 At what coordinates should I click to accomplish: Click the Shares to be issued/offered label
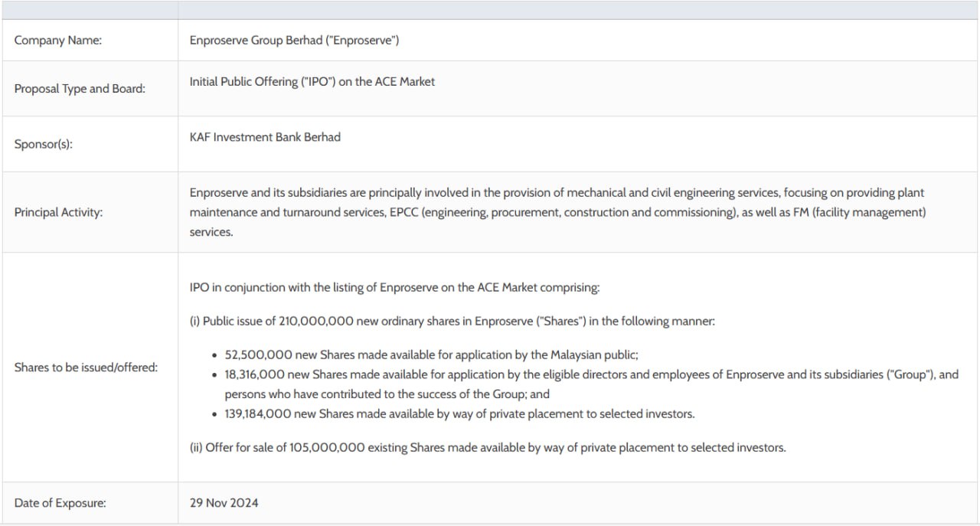(x=86, y=368)
